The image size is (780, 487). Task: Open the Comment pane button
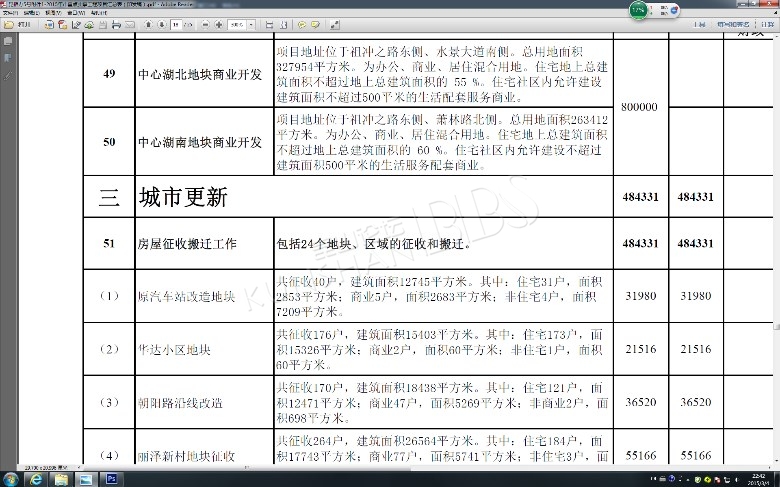pyautogui.click(x=768, y=24)
